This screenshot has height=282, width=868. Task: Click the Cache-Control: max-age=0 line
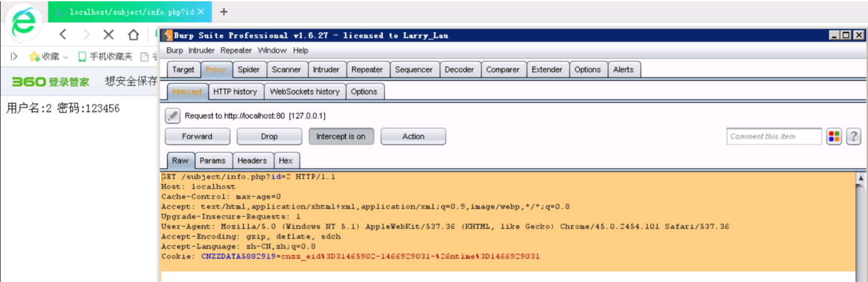click(221, 197)
